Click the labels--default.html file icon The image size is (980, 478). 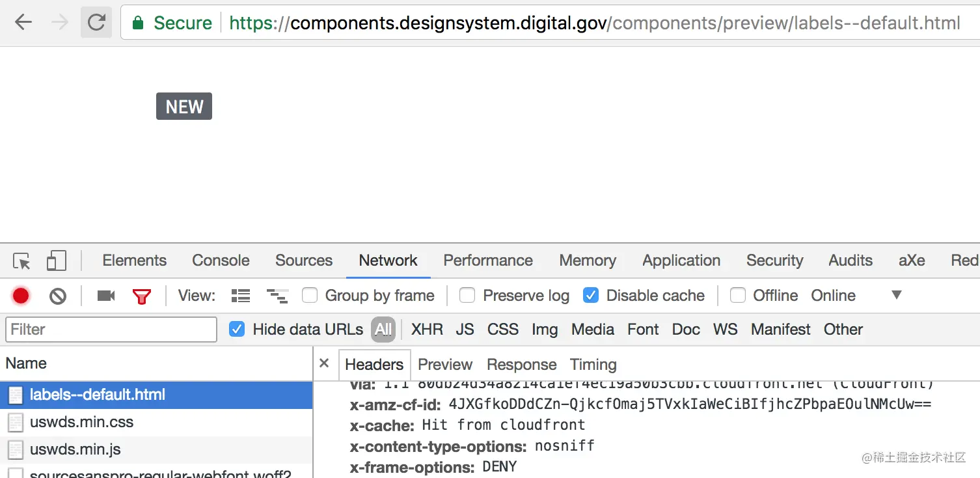click(15, 395)
